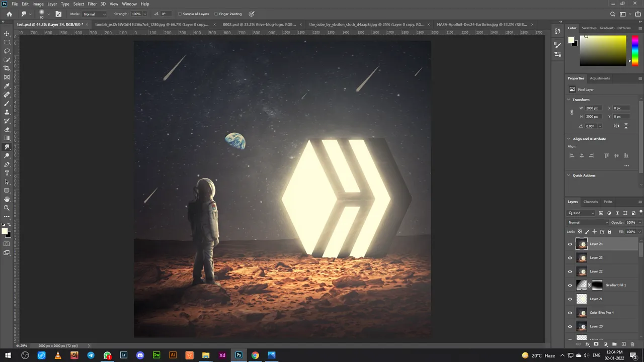
Task: Open the layer filter Kind dropdown
Action: pyautogui.click(x=581, y=213)
